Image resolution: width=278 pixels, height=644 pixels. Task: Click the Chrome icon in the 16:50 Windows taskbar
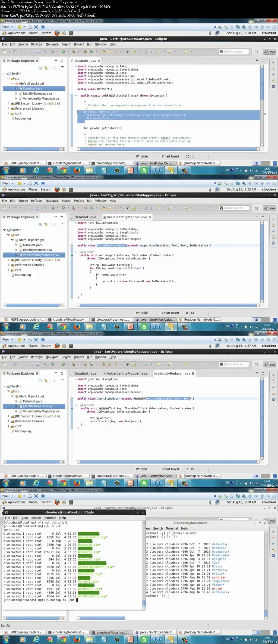coord(63,171)
